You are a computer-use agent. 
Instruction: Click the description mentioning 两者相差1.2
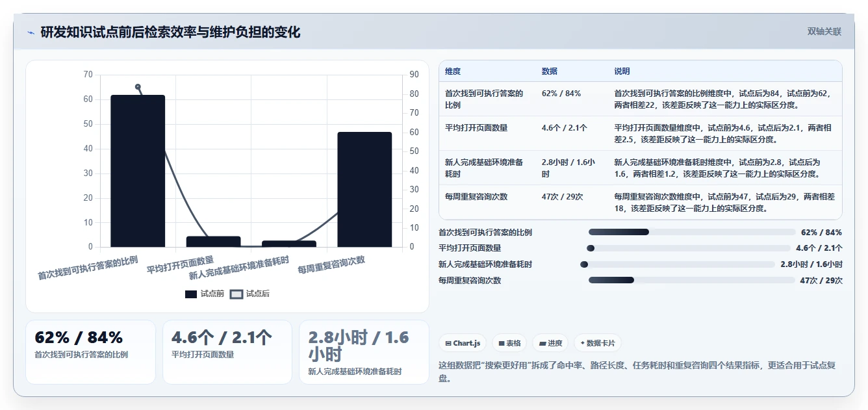pyautogui.click(x=724, y=168)
